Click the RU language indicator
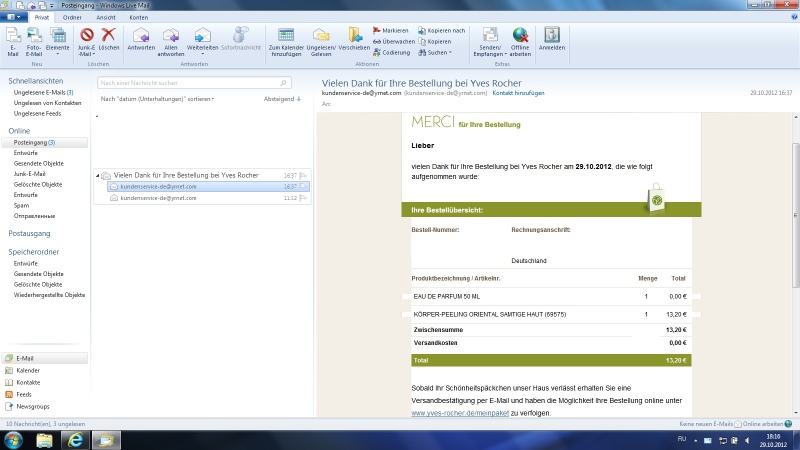Screen dimensions: 800x450 point(682,439)
